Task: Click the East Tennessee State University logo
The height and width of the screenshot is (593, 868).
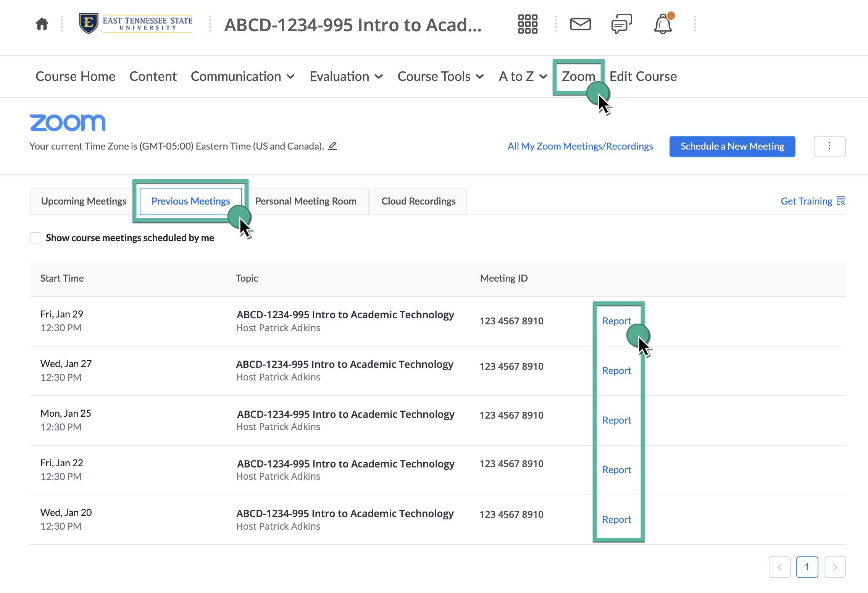Action: click(x=136, y=24)
